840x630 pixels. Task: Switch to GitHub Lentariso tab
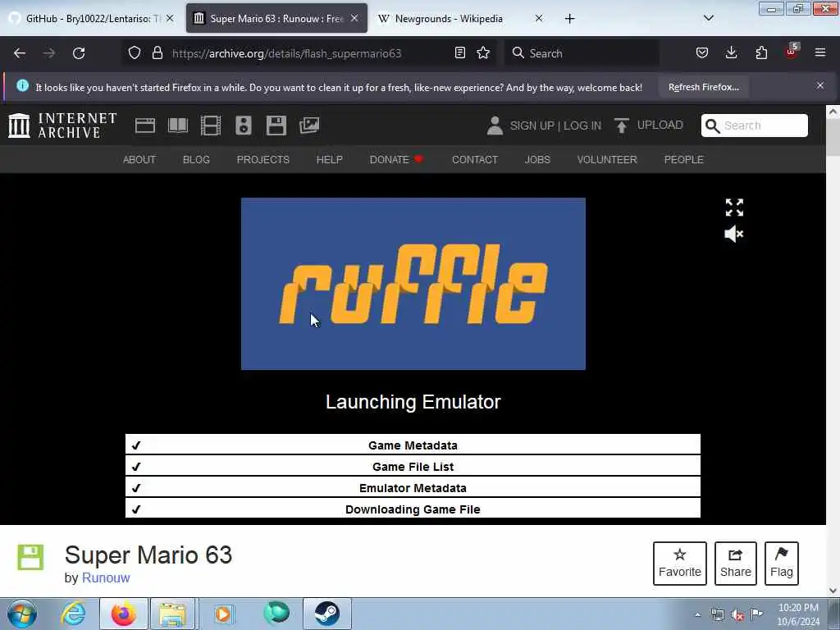click(x=91, y=19)
